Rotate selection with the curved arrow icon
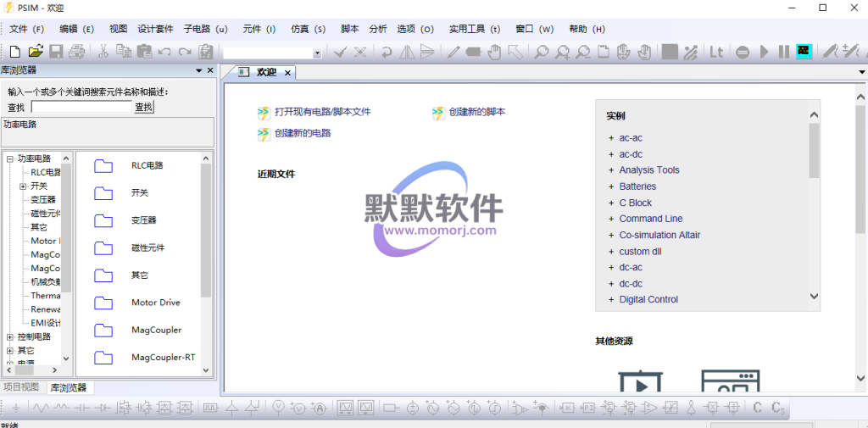 (x=387, y=52)
